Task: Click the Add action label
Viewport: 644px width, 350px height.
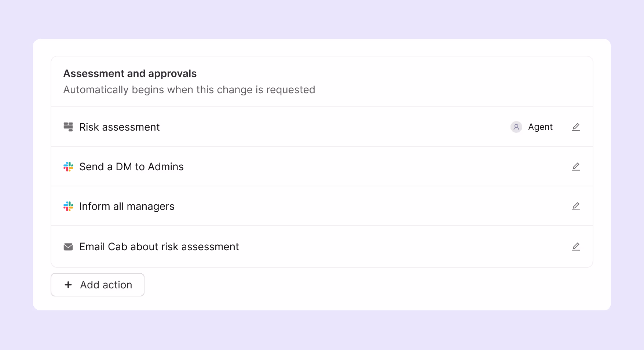Action: pyautogui.click(x=106, y=285)
